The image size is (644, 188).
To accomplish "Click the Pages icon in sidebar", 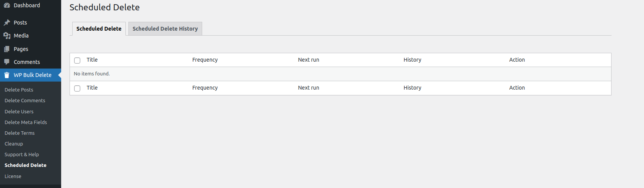I will [x=7, y=49].
